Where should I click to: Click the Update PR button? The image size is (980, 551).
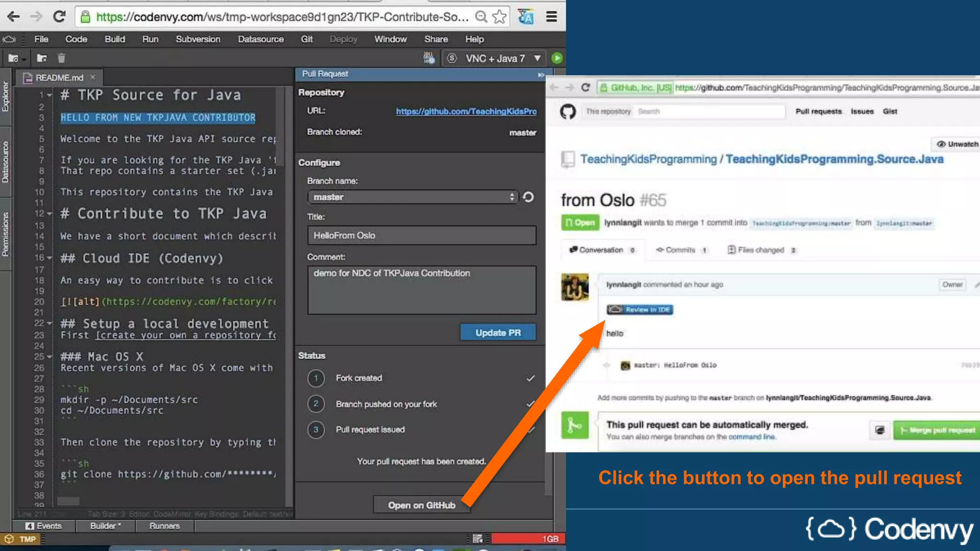498,333
